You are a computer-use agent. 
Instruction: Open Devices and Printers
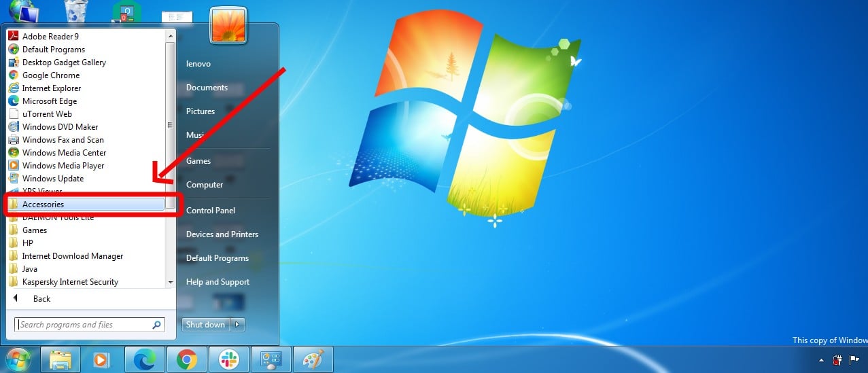(x=222, y=234)
